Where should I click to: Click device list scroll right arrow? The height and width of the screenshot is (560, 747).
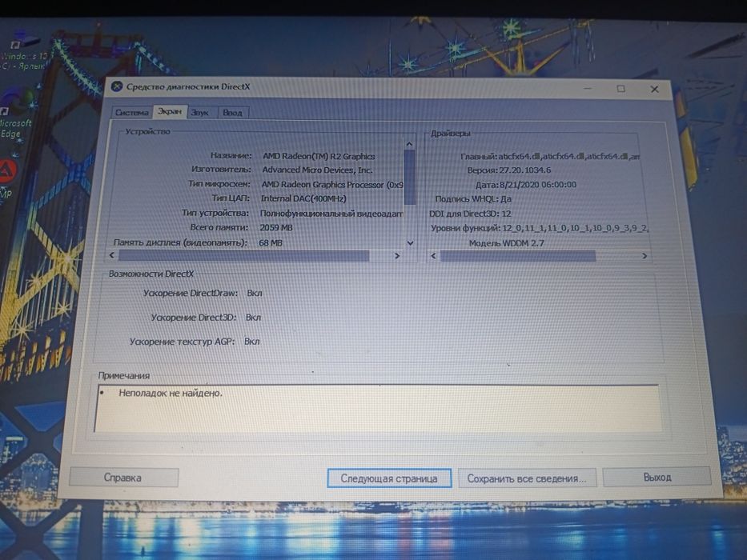397,256
